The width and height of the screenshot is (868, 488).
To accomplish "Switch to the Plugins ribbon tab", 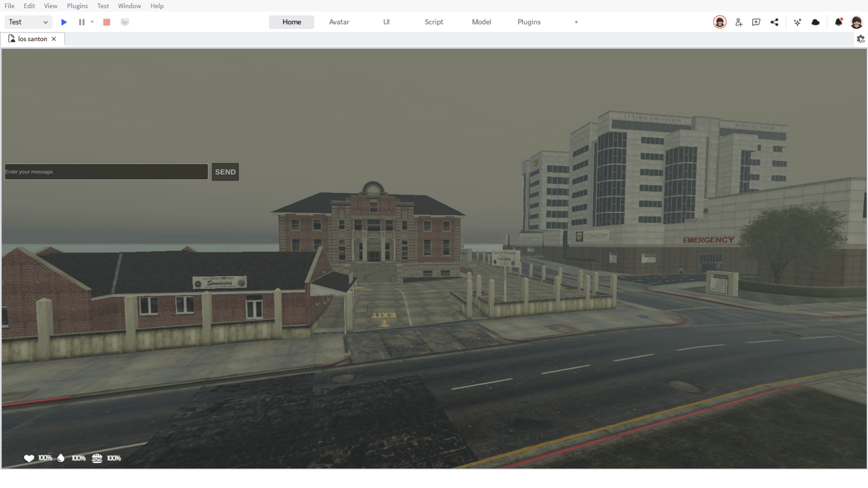I will [x=529, y=22].
